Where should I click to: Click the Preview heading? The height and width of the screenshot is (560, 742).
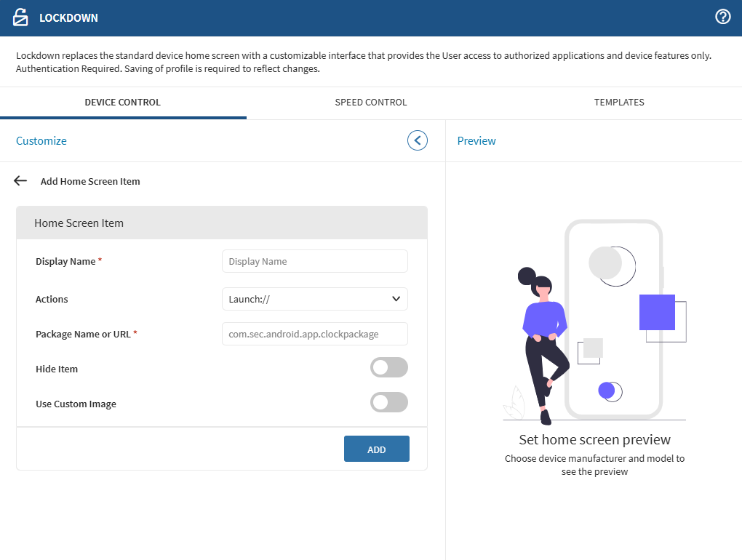tap(476, 141)
